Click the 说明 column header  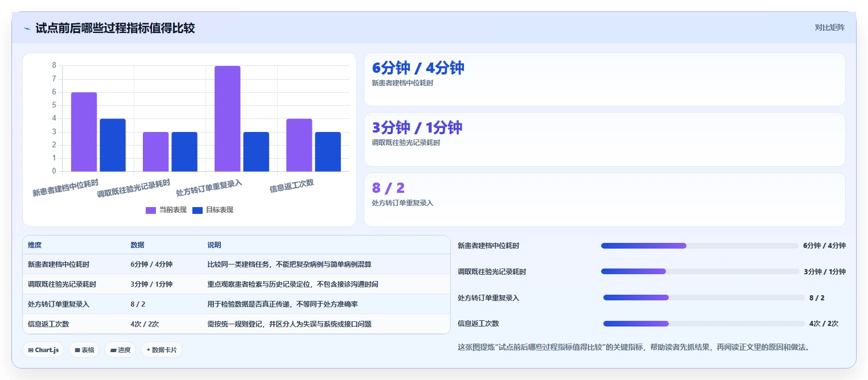214,245
